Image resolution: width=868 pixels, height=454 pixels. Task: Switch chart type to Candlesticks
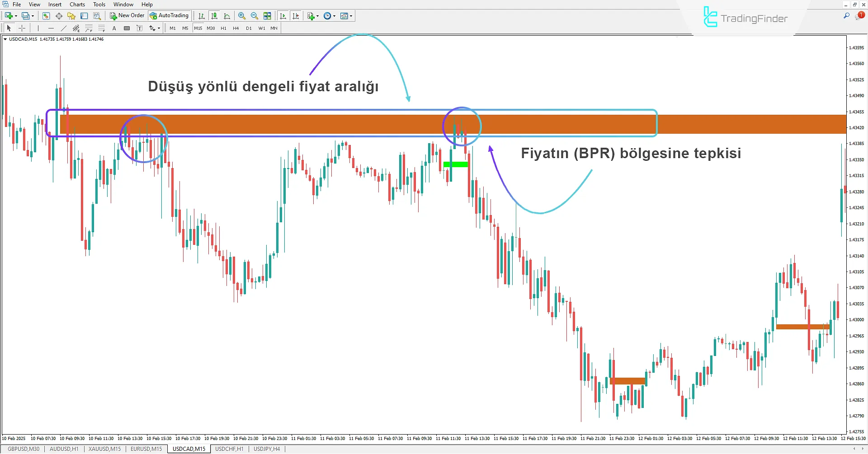click(x=214, y=16)
